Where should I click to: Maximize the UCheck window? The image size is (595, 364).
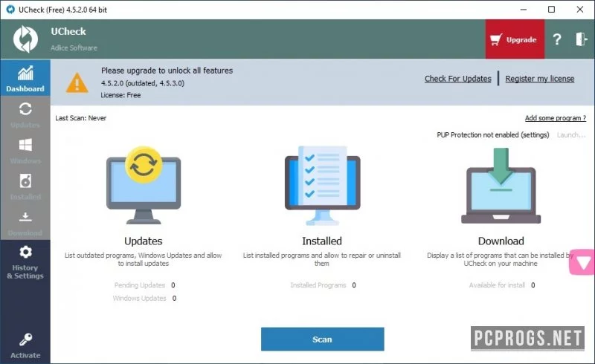click(x=551, y=10)
